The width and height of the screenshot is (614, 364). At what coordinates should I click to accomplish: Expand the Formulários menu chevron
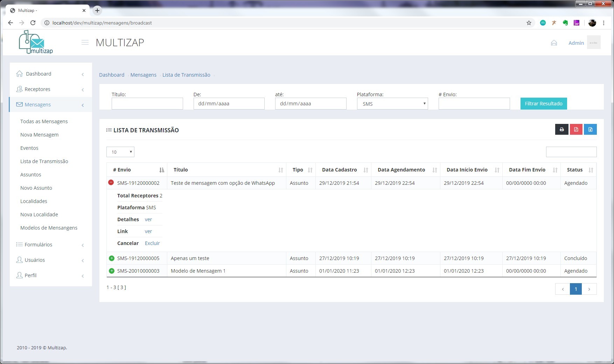point(83,245)
